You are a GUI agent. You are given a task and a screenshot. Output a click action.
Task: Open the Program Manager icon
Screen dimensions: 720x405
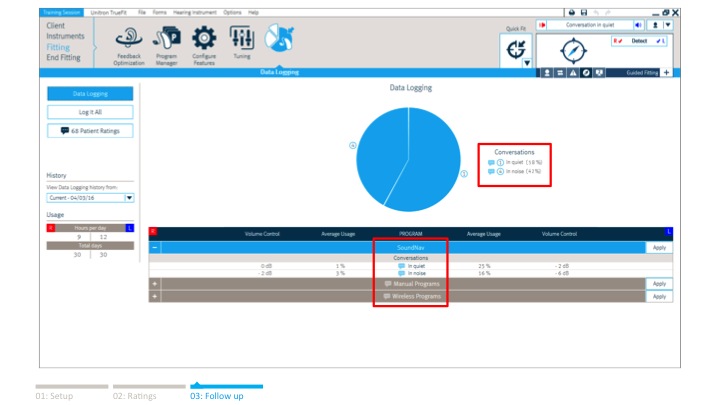(166, 39)
